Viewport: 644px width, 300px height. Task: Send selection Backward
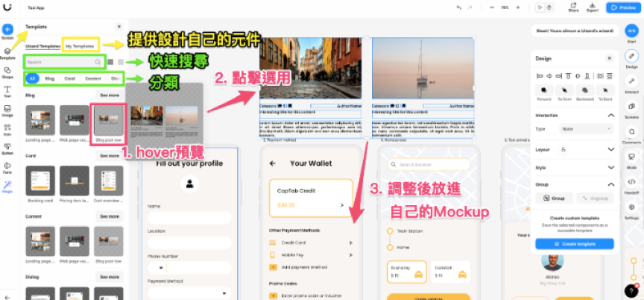tap(585, 90)
